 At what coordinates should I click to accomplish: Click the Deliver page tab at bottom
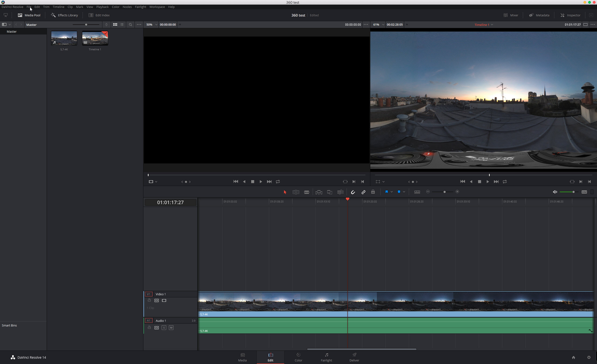(x=354, y=357)
